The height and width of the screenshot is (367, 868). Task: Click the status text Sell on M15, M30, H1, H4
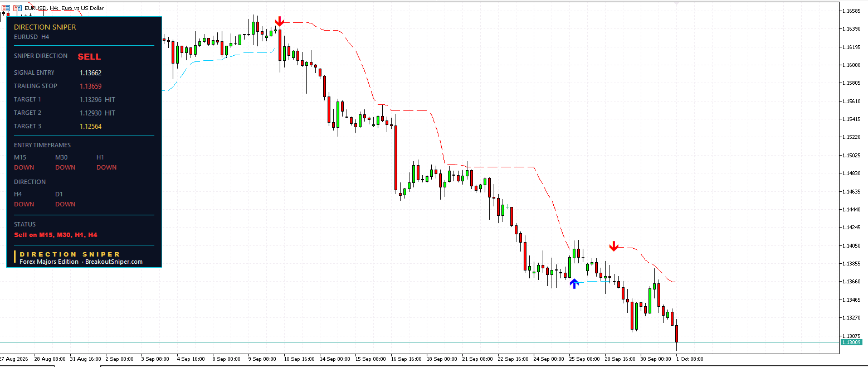coord(56,235)
